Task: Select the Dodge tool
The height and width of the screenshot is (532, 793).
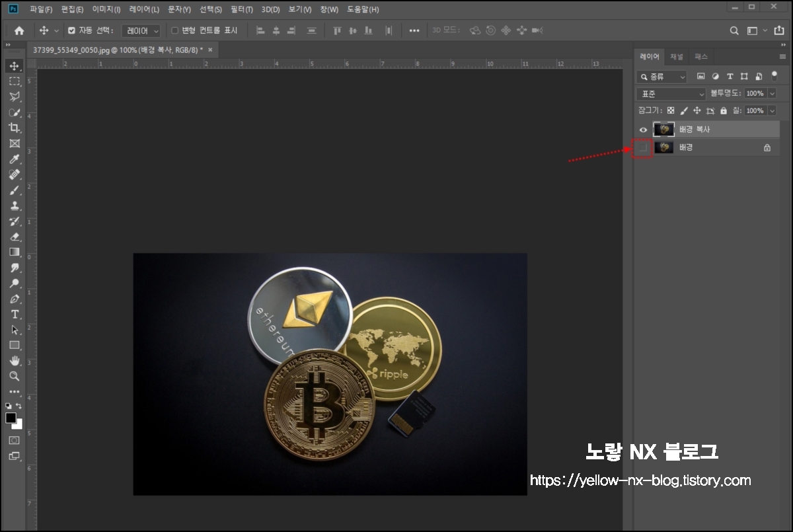Action: (15, 283)
